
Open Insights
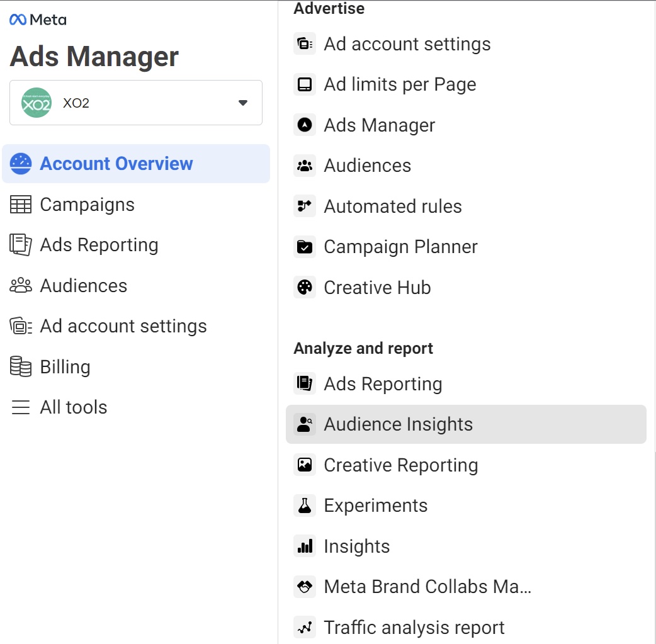point(357,546)
